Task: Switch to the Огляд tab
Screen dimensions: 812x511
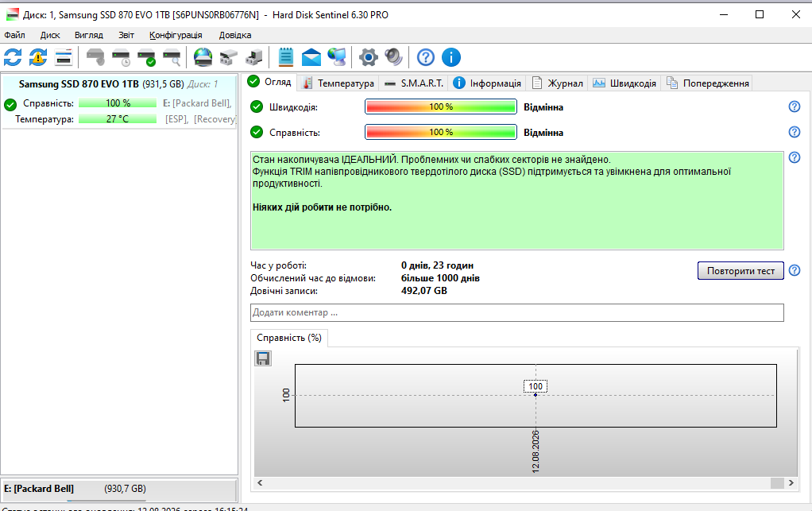Action: 270,82
